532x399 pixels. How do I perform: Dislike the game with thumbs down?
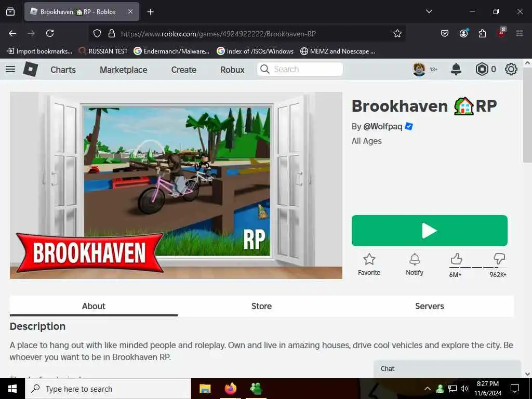[x=499, y=259]
